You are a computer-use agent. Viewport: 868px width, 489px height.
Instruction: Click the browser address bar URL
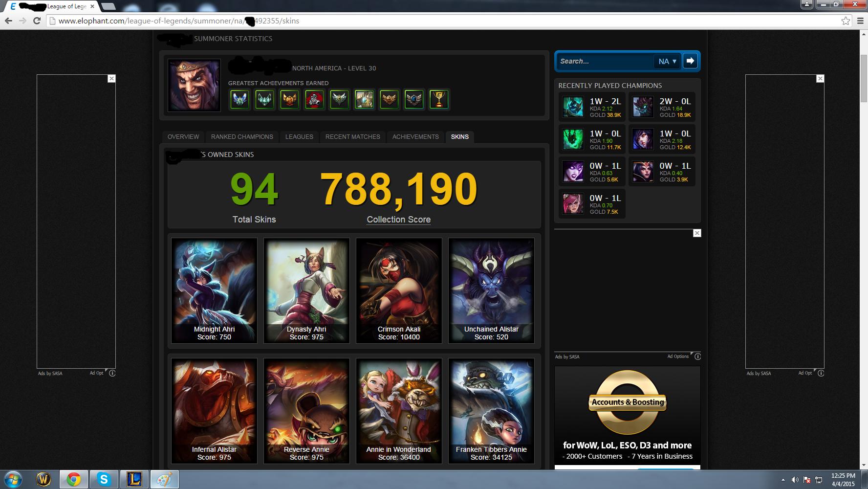[x=178, y=21]
